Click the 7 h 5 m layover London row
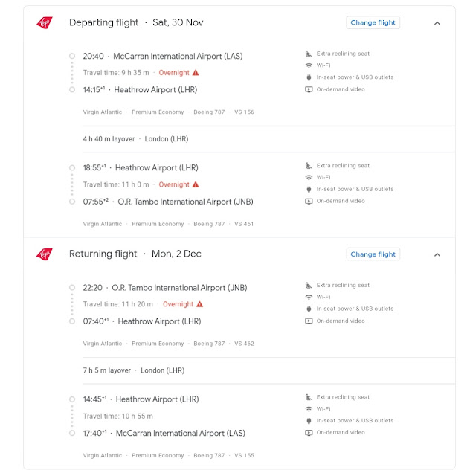 pos(134,370)
